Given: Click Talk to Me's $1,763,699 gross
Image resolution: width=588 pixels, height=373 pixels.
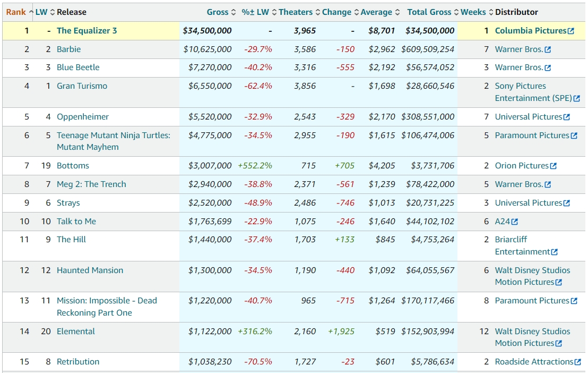Looking at the screenshot, I should 210,221.
